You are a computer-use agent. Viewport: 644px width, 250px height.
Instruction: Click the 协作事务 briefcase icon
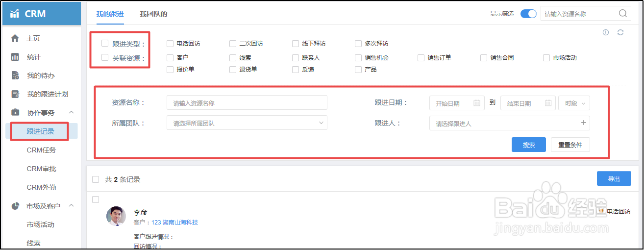[15, 113]
